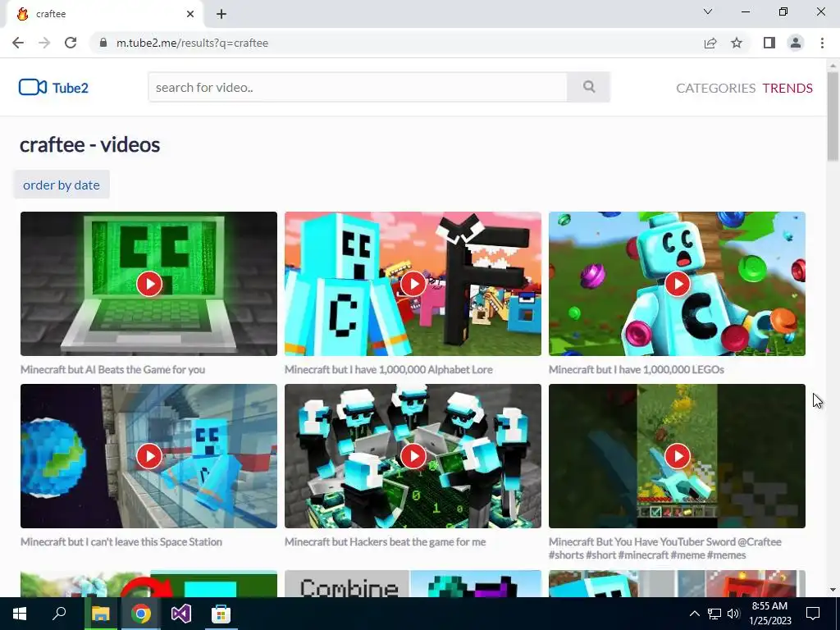Play 'Hackers beat the game for me' video

pyautogui.click(x=413, y=456)
